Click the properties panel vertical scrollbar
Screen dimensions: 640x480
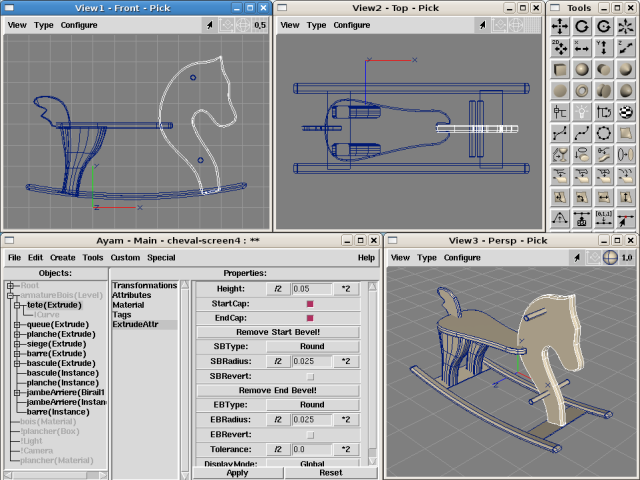click(372, 371)
